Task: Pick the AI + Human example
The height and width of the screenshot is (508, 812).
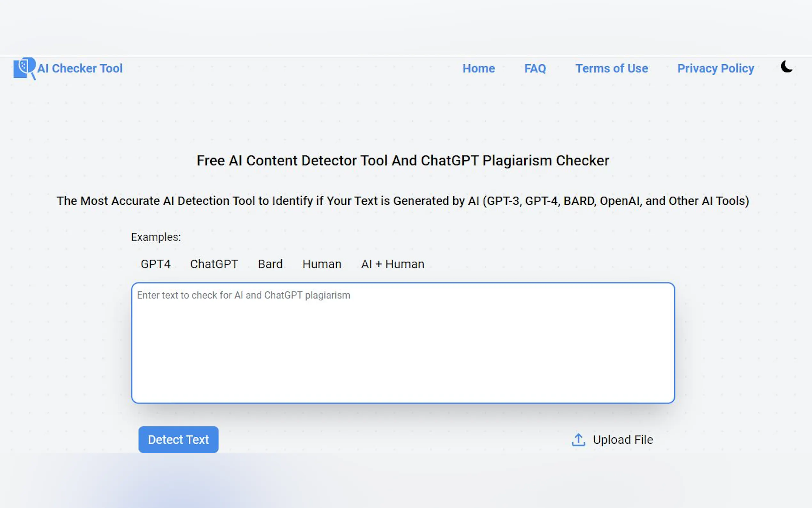Action: (x=392, y=264)
